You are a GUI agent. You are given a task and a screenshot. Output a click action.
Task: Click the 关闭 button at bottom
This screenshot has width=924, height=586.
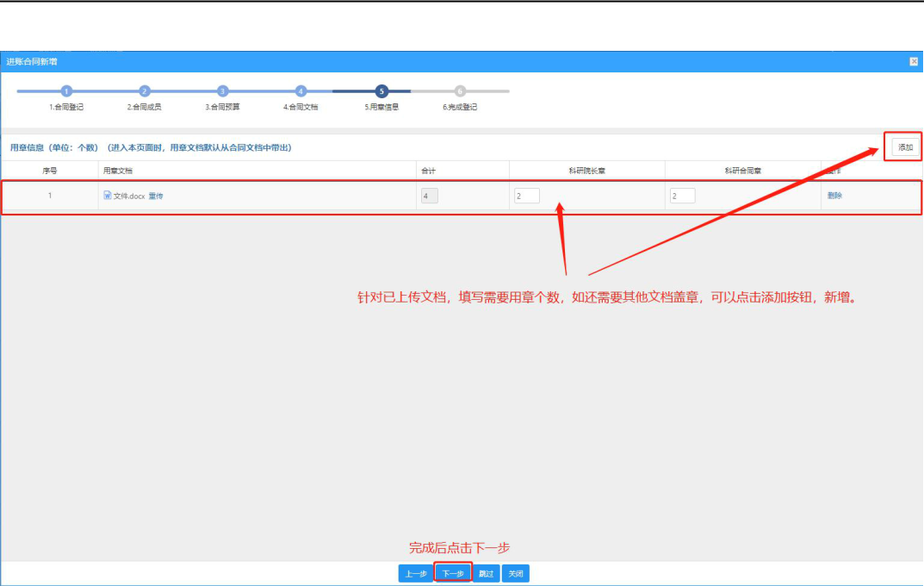pyautogui.click(x=516, y=574)
